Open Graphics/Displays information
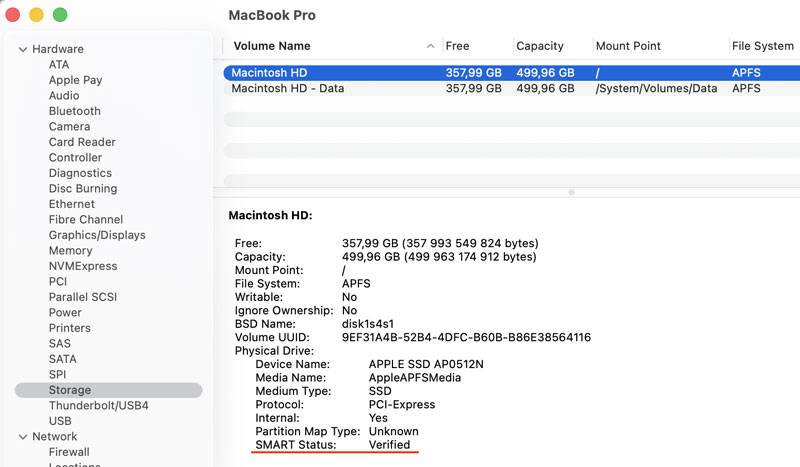The width and height of the screenshot is (800, 467). click(x=97, y=235)
